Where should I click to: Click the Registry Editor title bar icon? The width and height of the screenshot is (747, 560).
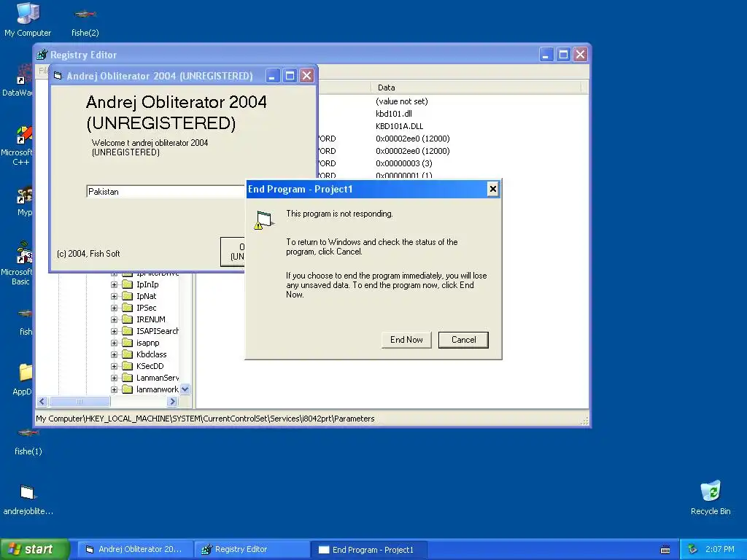pos(42,55)
